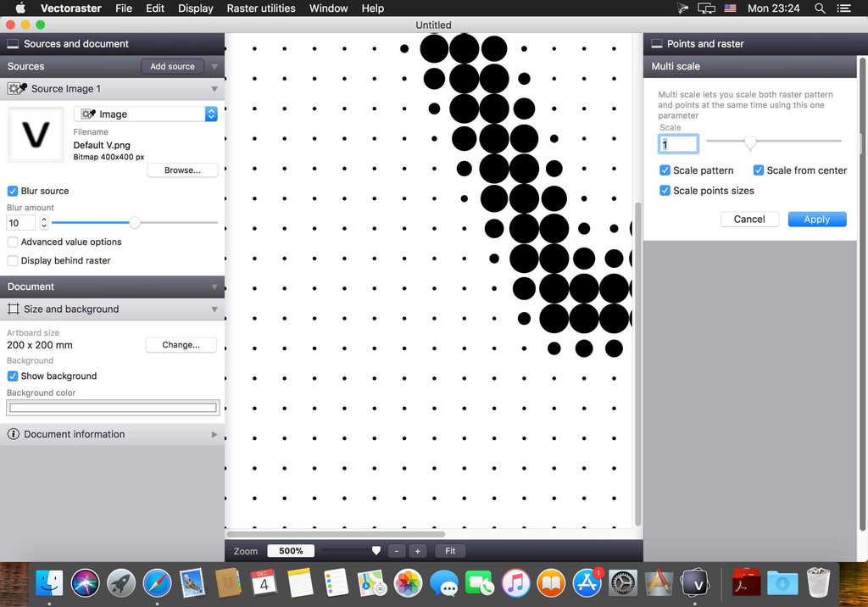The image size is (868, 607).
Task: Open App Store from the dock
Action: [587, 583]
